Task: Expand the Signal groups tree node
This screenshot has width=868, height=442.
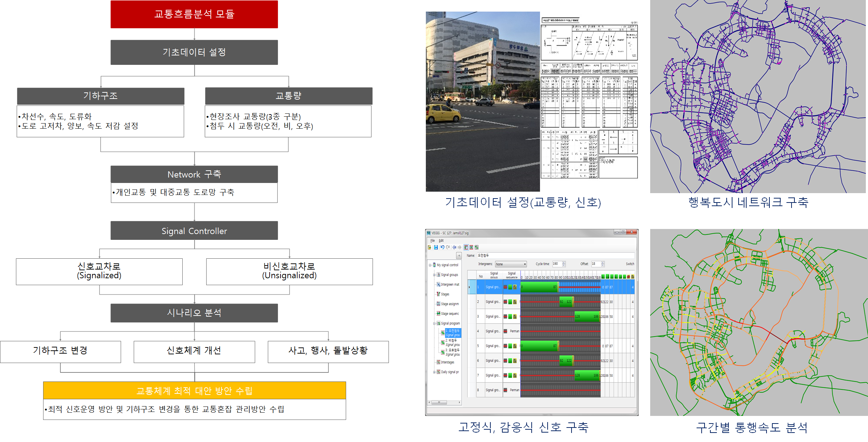Action: (x=434, y=275)
